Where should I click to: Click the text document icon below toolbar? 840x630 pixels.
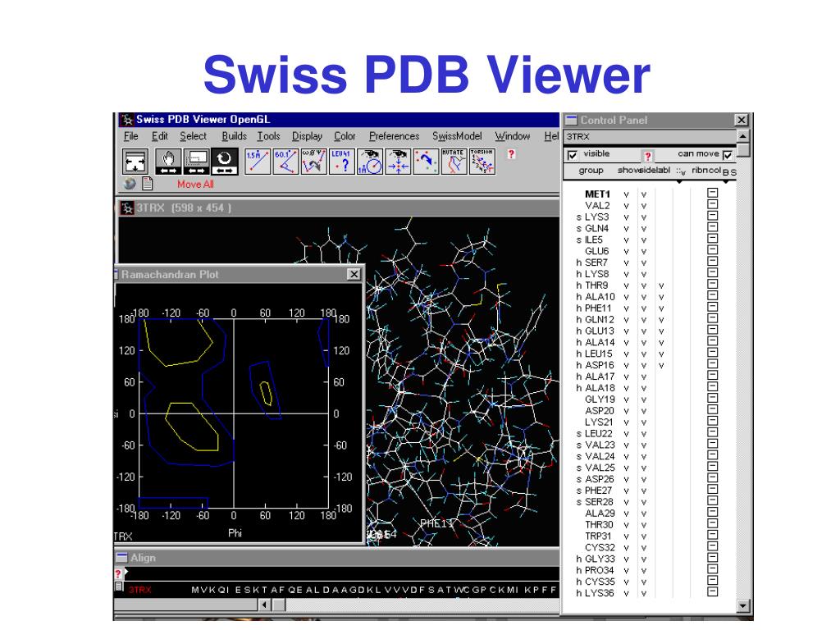point(148,184)
